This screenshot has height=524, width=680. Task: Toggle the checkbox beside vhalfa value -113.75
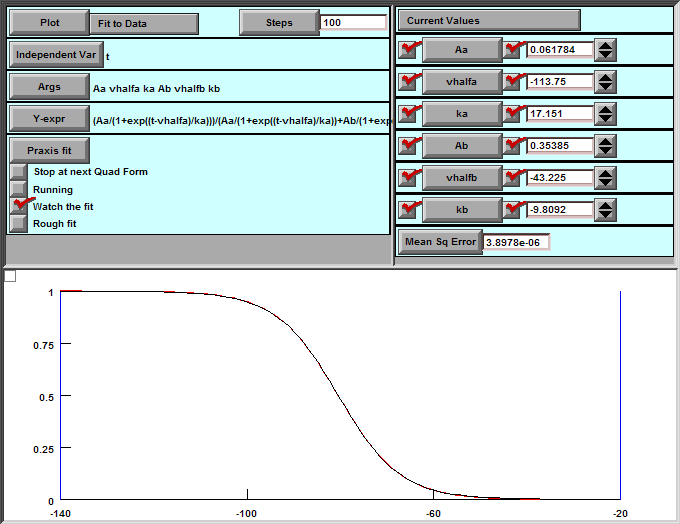(x=513, y=82)
